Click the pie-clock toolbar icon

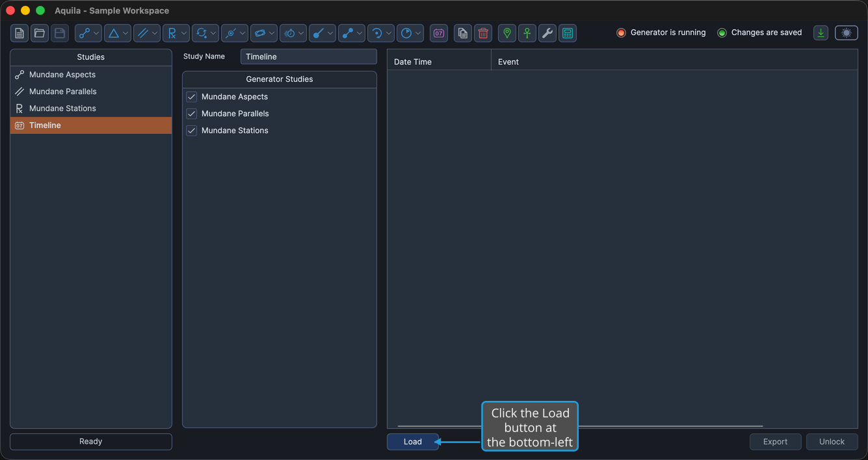pyautogui.click(x=406, y=33)
